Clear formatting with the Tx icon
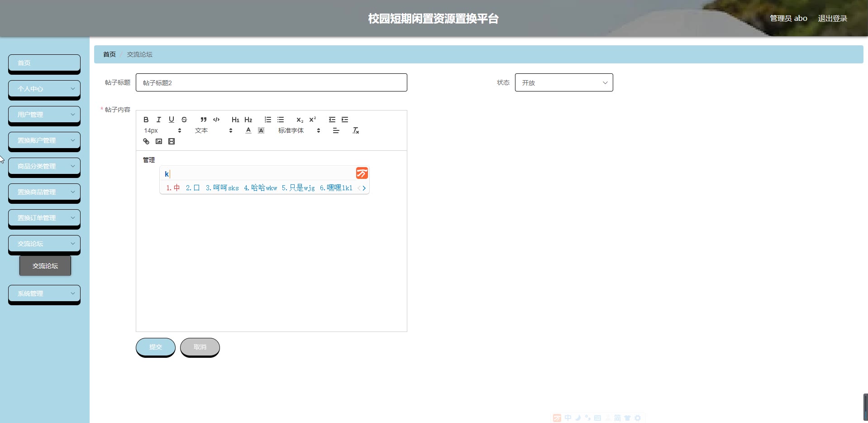Image resolution: width=868 pixels, height=423 pixels. coord(356,130)
